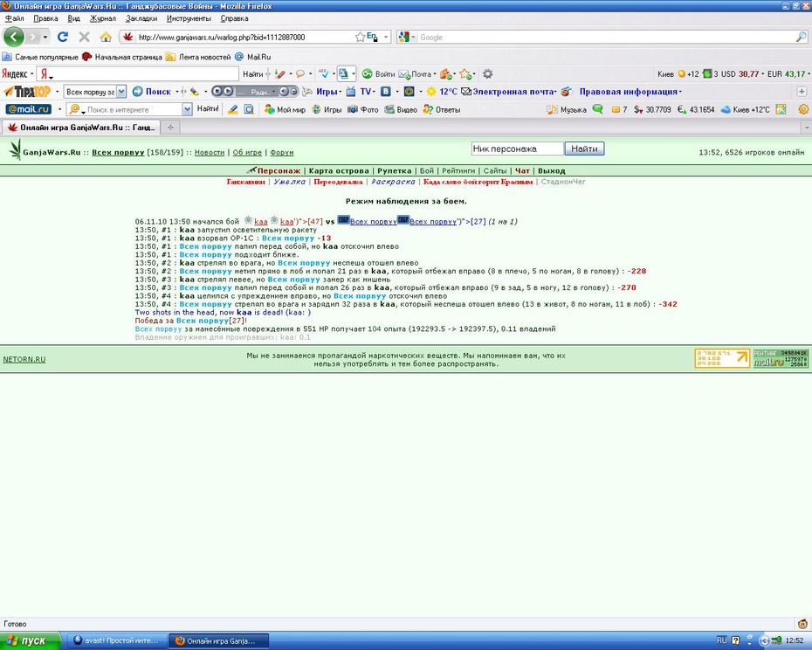
Task: Toggle the Mail.ru highlighter pencil tool
Action: (x=233, y=109)
